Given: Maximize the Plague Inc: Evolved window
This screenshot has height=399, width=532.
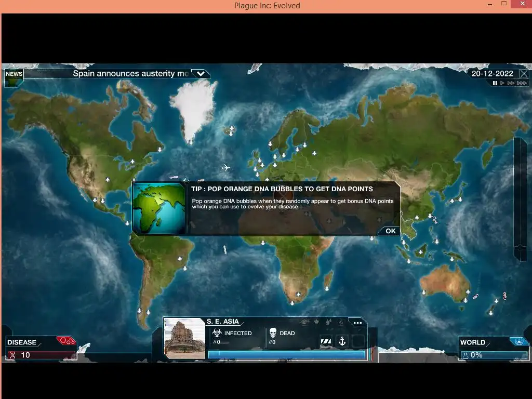Looking at the screenshot, I should tap(504, 4).
